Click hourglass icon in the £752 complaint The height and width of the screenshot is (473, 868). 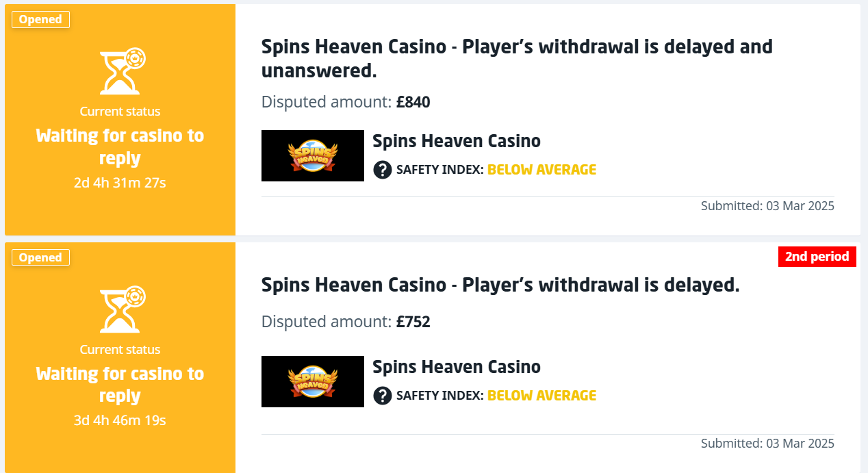pyautogui.click(x=122, y=309)
